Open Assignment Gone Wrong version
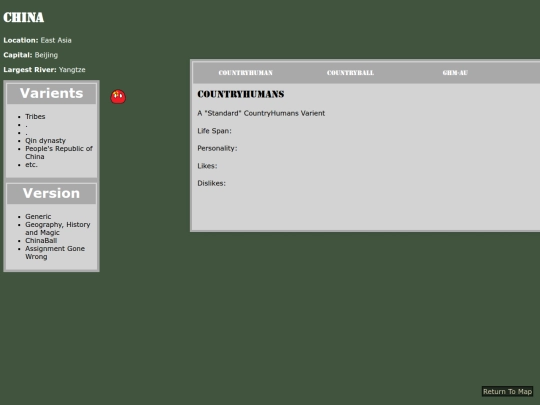540x405 pixels. (55, 252)
